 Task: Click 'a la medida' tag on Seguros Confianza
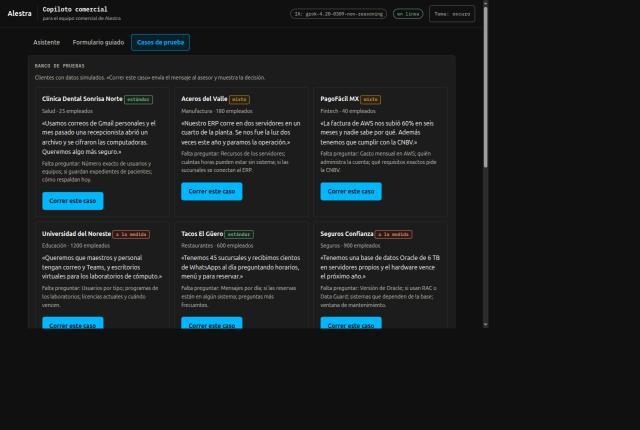coord(393,235)
